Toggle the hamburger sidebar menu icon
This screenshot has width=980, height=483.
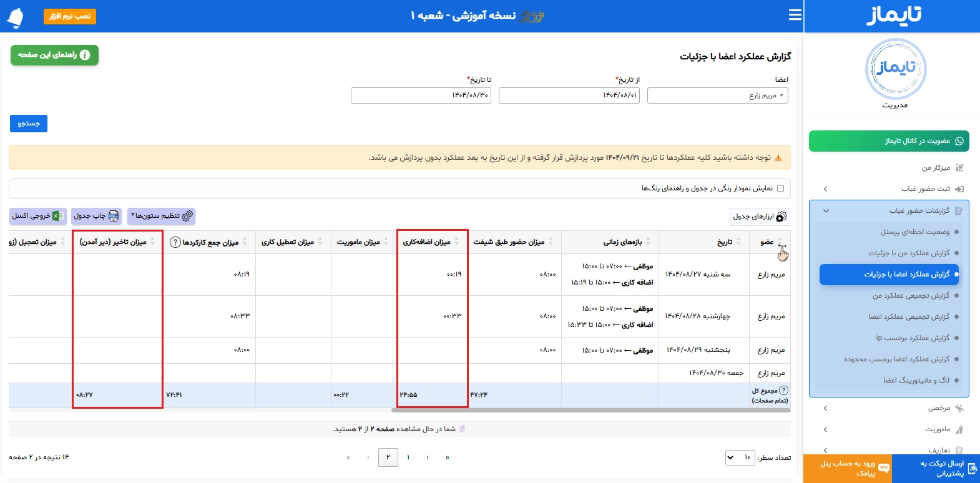(x=795, y=15)
